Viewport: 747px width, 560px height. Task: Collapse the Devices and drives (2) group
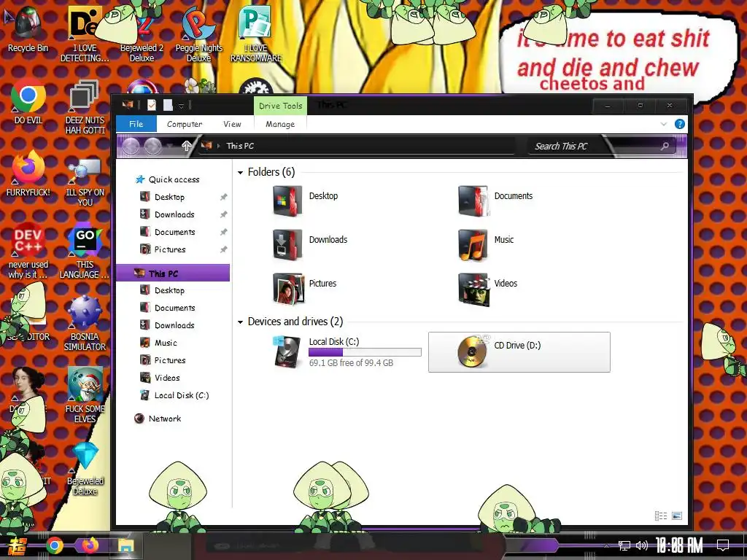click(x=240, y=322)
